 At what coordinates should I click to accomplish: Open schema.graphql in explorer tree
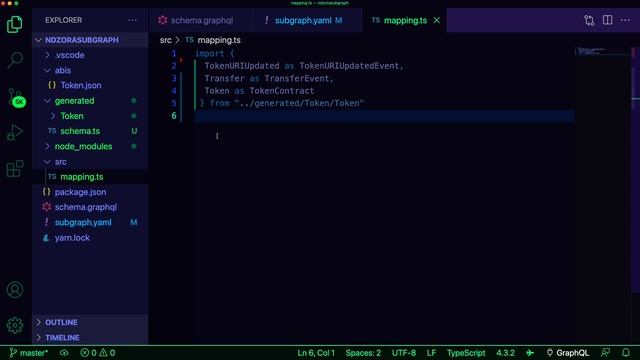(x=90, y=207)
